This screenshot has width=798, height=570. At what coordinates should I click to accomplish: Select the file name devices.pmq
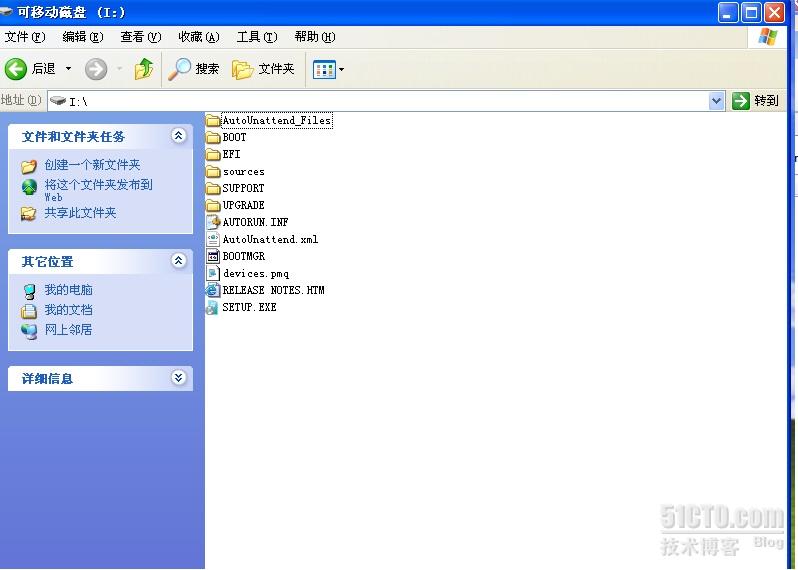click(x=255, y=273)
